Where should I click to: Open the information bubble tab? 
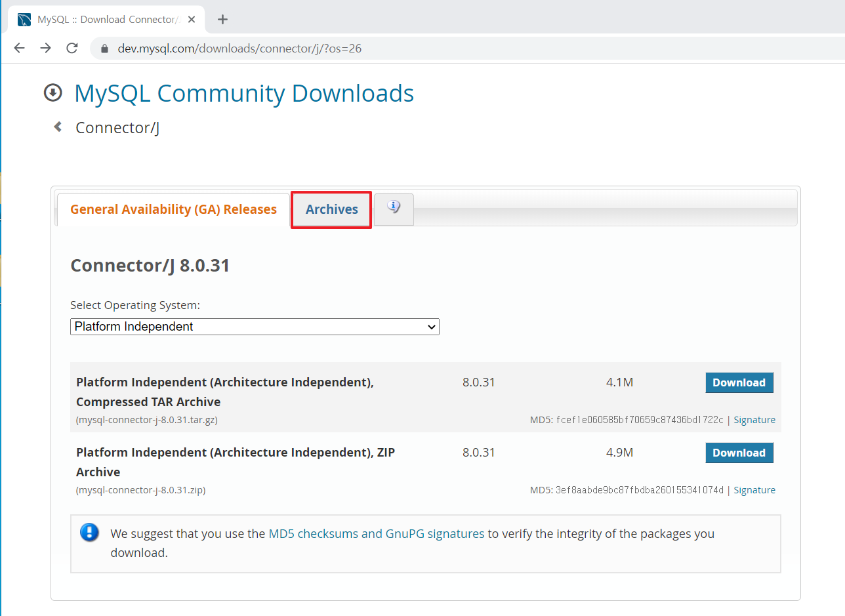tap(394, 209)
